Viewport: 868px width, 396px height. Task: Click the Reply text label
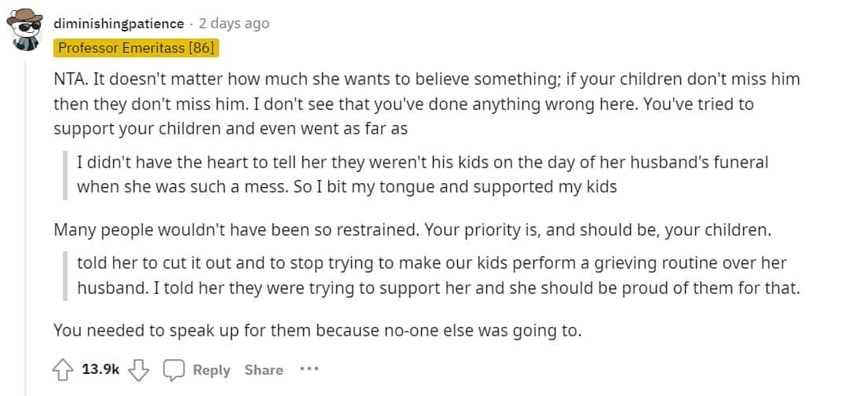pyautogui.click(x=211, y=370)
